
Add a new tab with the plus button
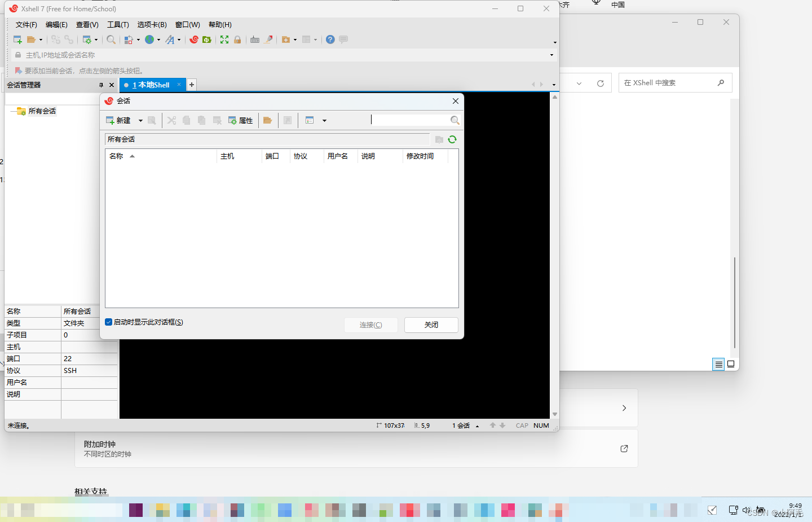pyautogui.click(x=192, y=85)
